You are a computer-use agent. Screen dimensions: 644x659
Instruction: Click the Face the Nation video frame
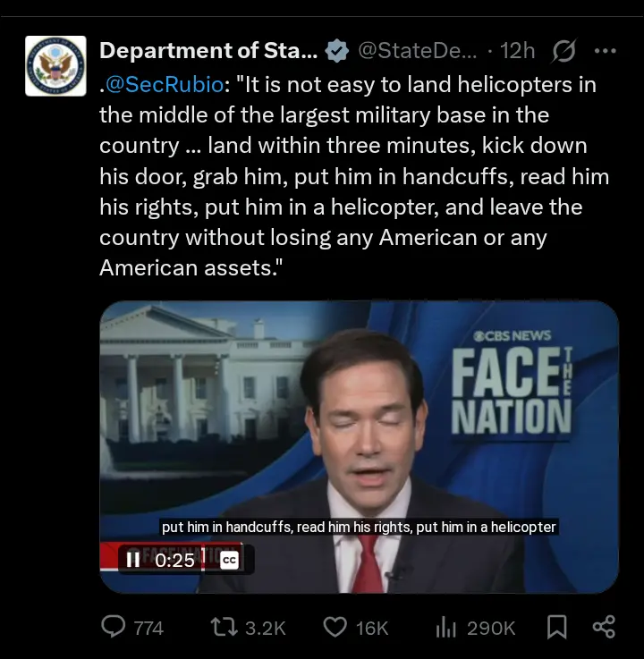coord(358,420)
